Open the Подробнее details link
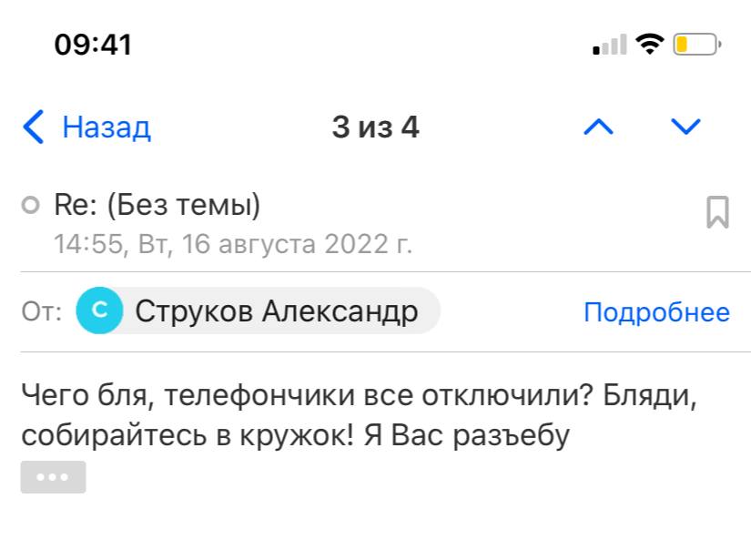The height and width of the screenshot is (560, 751). coord(656,313)
